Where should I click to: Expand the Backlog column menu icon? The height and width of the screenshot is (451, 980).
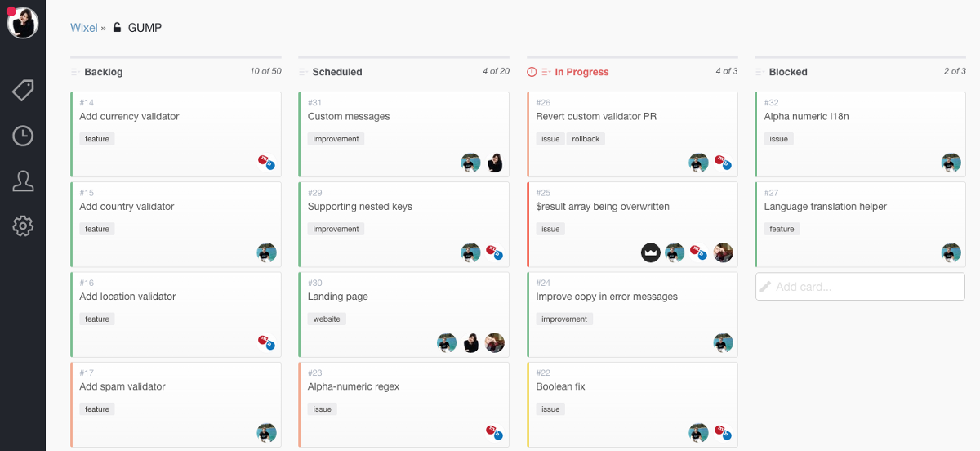click(75, 72)
